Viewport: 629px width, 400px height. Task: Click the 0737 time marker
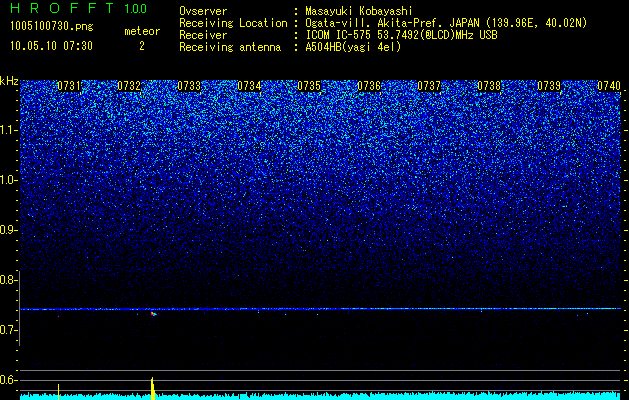(429, 86)
